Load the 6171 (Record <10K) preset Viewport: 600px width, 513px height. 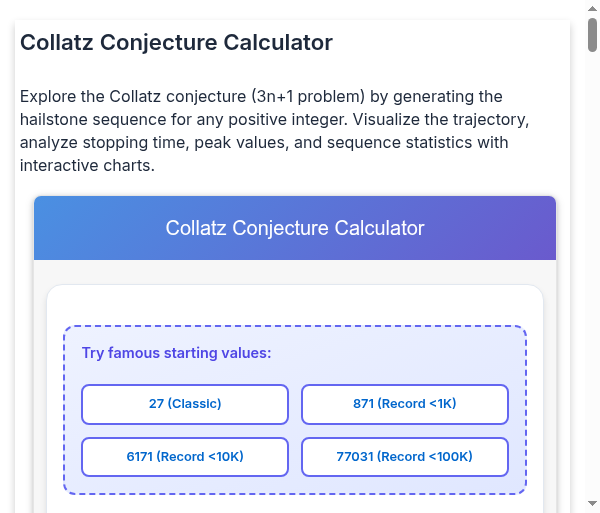[x=185, y=457]
